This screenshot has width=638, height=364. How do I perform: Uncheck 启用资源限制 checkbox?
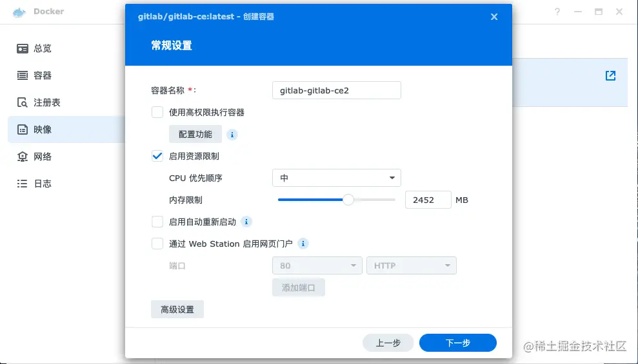(157, 156)
